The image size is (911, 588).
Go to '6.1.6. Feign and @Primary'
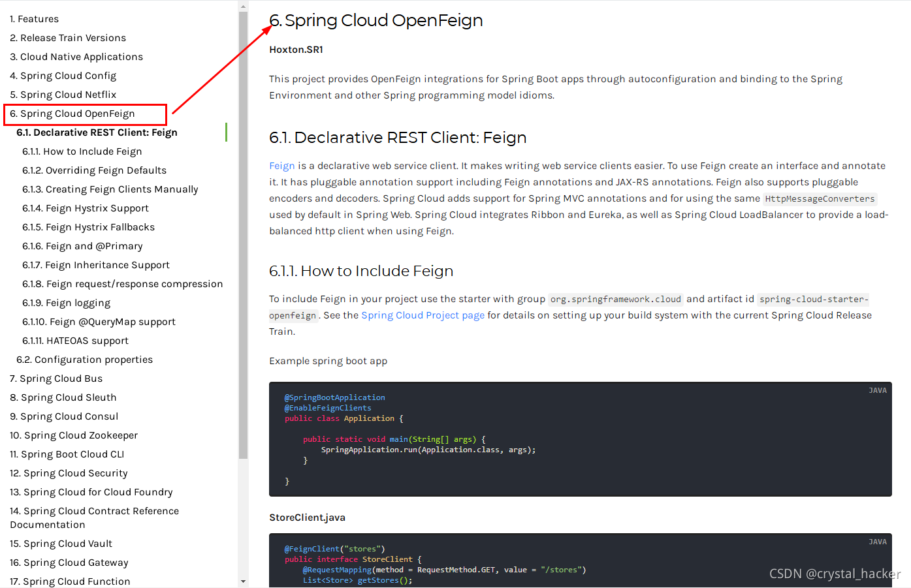(82, 246)
